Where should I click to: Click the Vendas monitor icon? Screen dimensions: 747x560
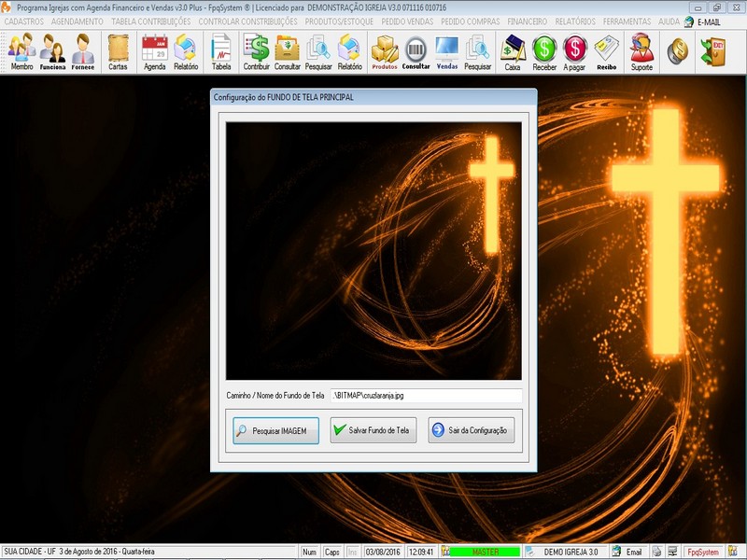(x=447, y=51)
